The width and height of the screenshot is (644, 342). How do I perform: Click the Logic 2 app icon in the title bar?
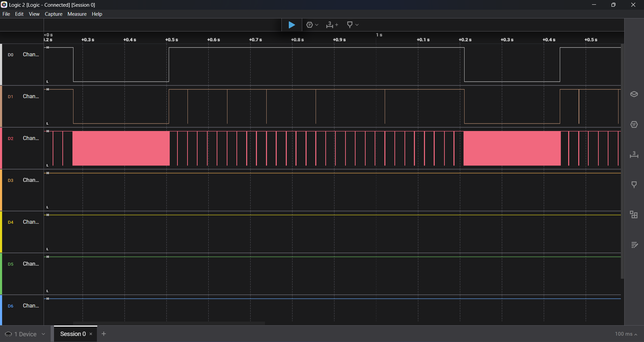tap(4, 5)
